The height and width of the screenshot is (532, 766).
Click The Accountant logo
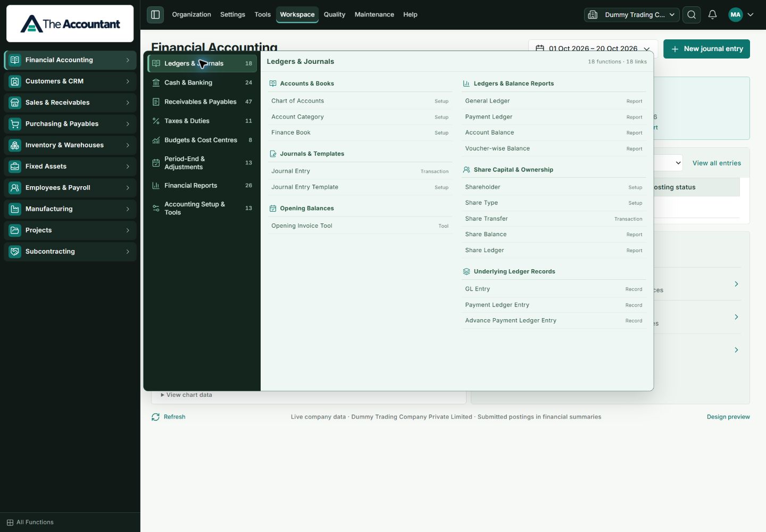tap(70, 24)
